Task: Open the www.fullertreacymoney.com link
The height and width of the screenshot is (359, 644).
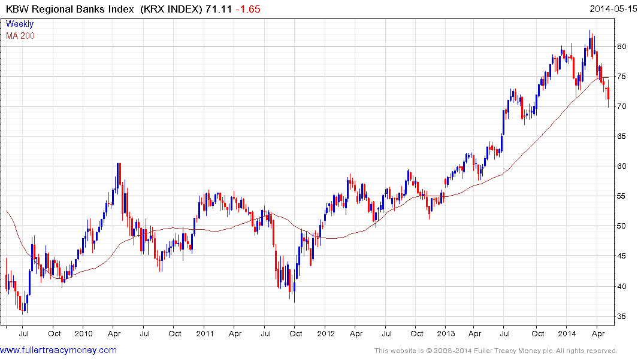Action: click(58, 351)
